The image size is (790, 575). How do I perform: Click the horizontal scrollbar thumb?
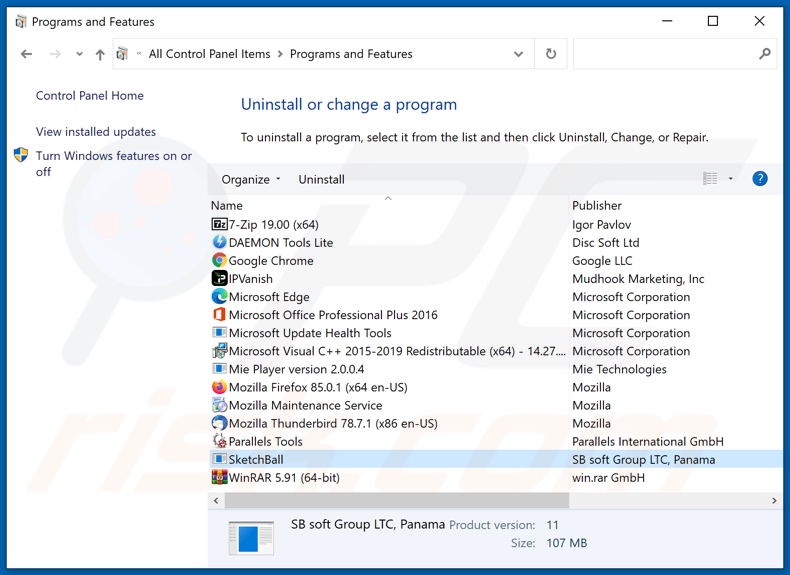point(397,500)
